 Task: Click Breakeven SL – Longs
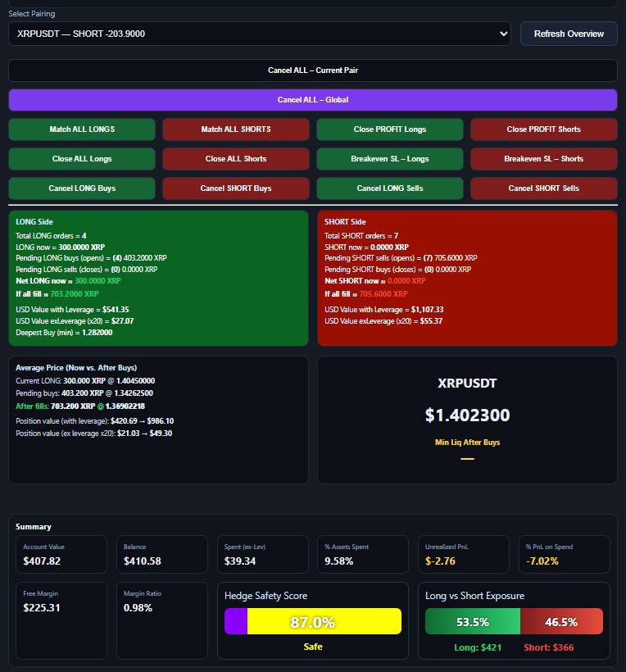390,159
